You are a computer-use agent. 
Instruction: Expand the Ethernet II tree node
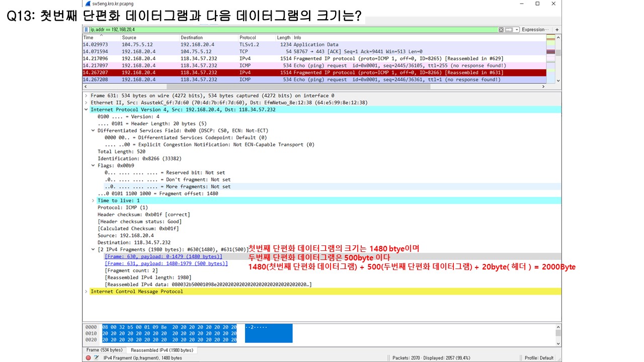[x=86, y=103]
